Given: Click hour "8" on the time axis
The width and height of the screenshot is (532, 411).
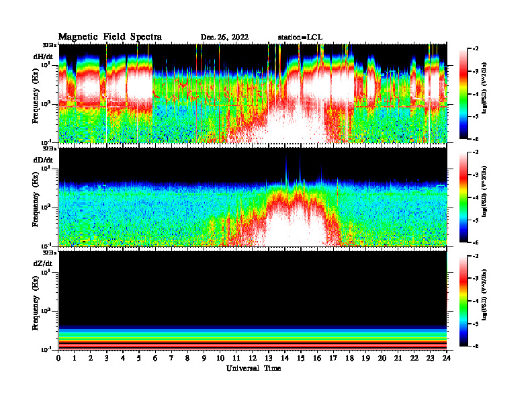Looking at the screenshot, I should (187, 358).
